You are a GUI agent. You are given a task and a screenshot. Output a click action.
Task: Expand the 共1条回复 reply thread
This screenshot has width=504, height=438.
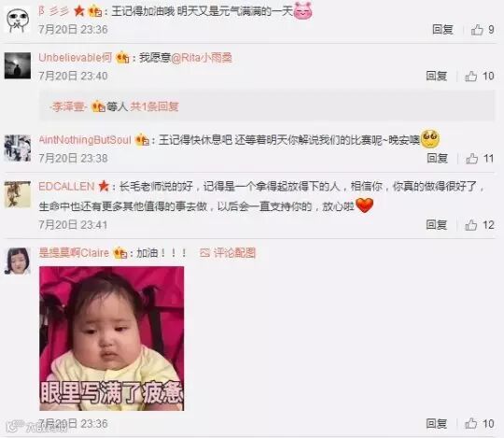point(154,106)
